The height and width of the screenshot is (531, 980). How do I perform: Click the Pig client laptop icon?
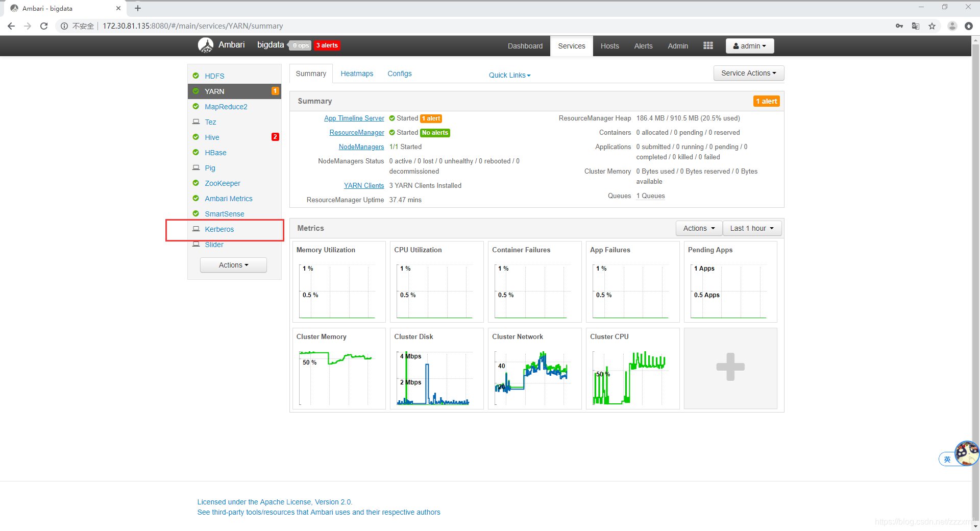click(x=196, y=167)
